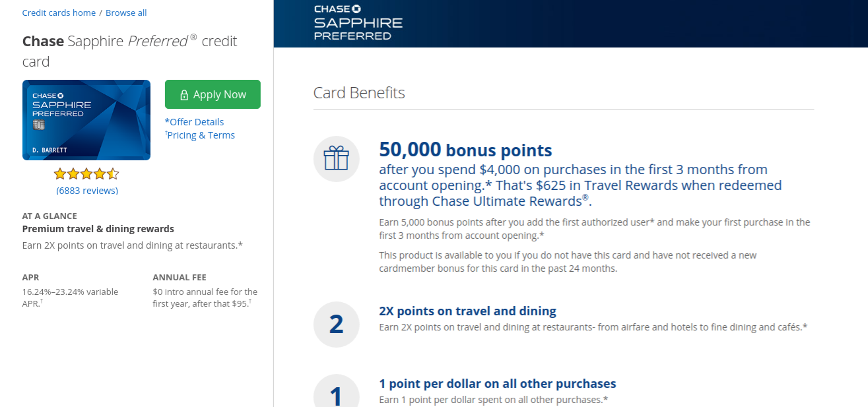The width and height of the screenshot is (868, 407).
Task: Click the AT A GLANCE heading
Action: click(50, 216)
